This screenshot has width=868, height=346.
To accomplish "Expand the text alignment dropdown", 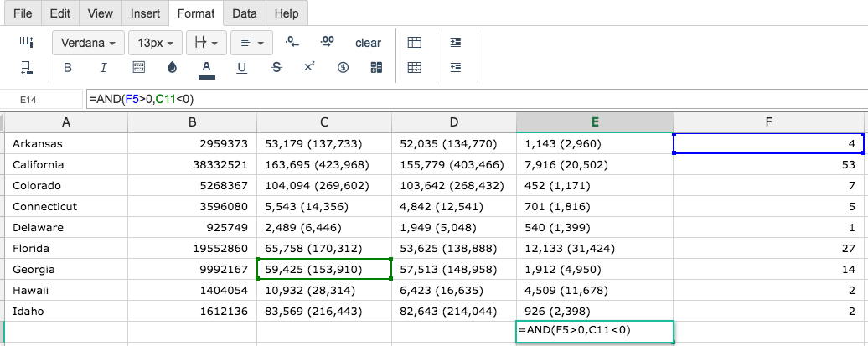I will 251,43.
